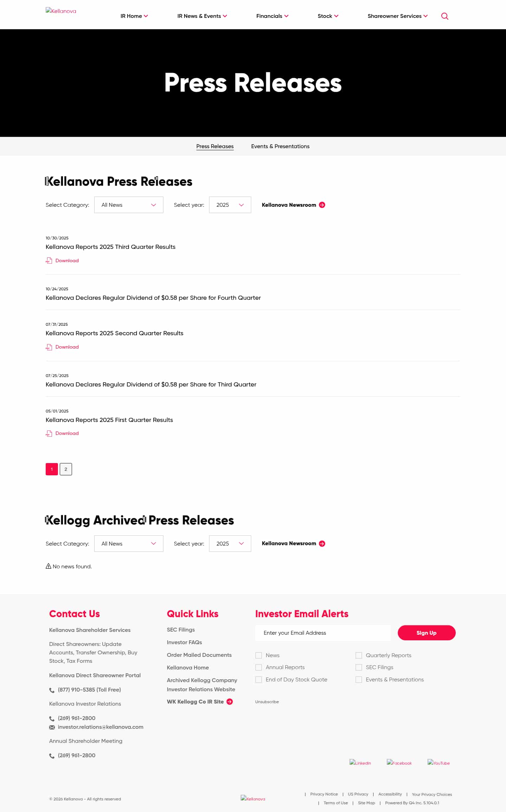Check the Quarterly Reports alert option
Image resolution: width=506 pixels, height=812 pixels.
pyautogui.click(x=359, y=655)
